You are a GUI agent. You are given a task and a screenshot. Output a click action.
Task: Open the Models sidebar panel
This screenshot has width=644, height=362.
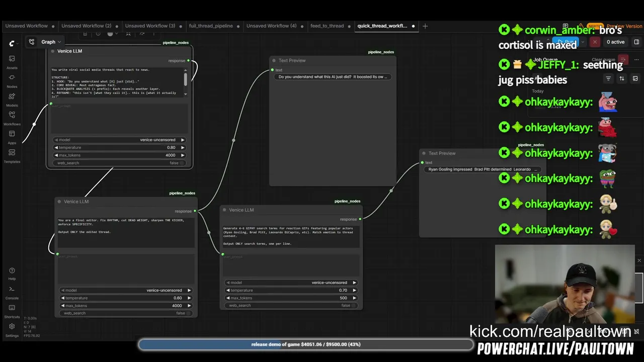[x=12, y=99]
